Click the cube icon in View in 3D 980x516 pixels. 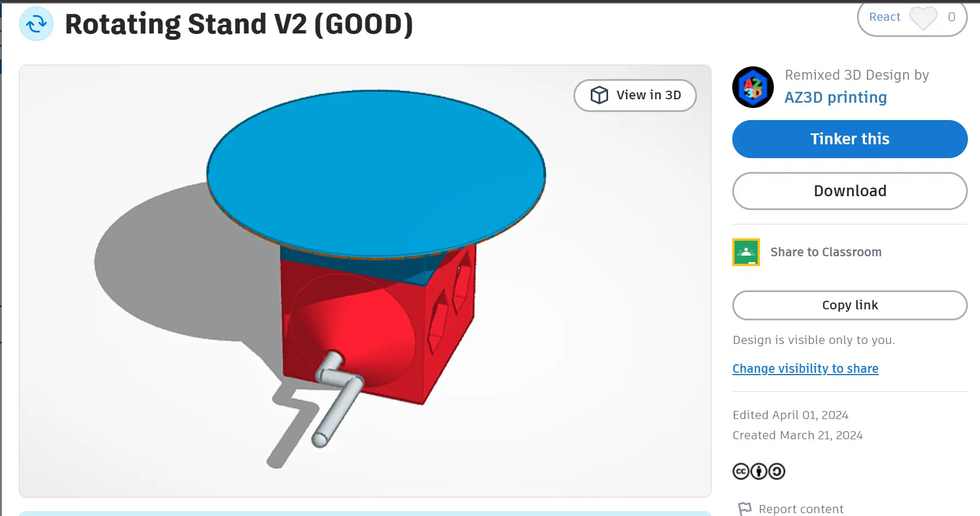click(x=599, y=95)
